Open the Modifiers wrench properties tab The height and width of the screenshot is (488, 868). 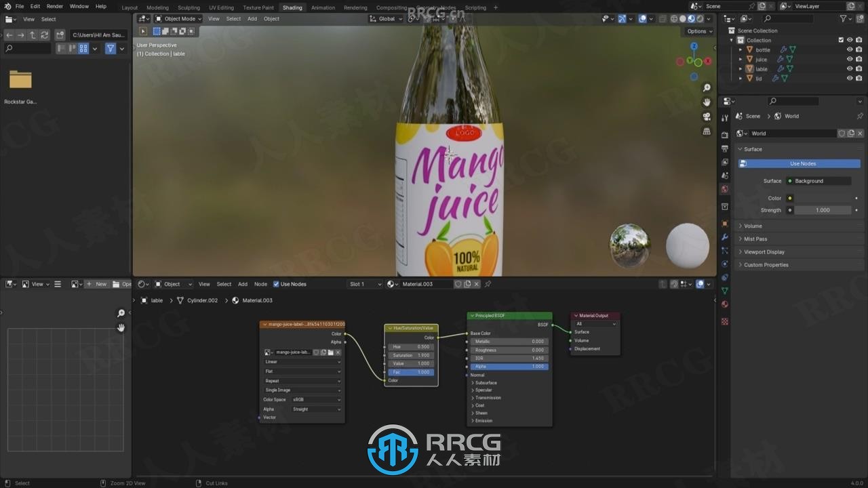pos(725,237)
